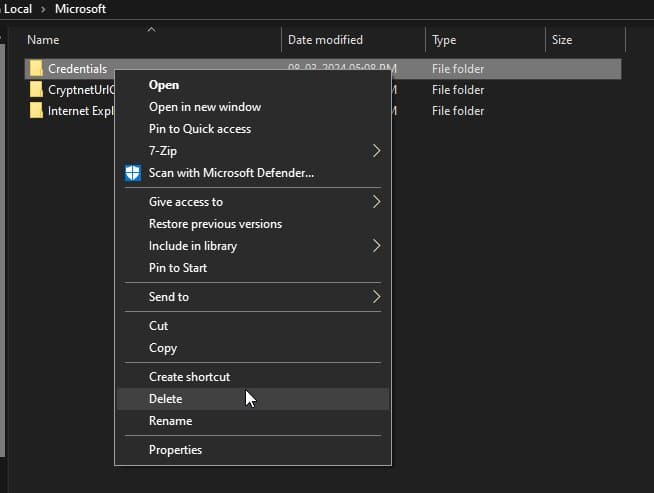Click Microsoft in the breadcrumb path
Viewport: 654px width, 493px height.
point(80,9)
